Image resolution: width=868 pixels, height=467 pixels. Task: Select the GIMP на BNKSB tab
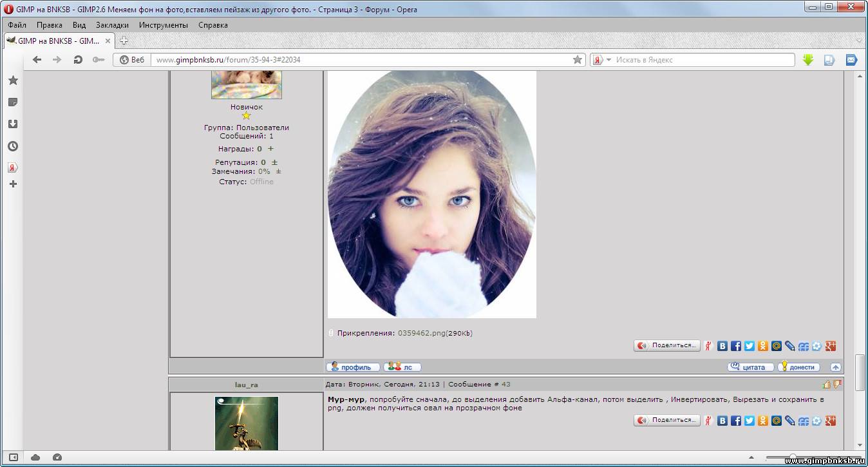59,41
